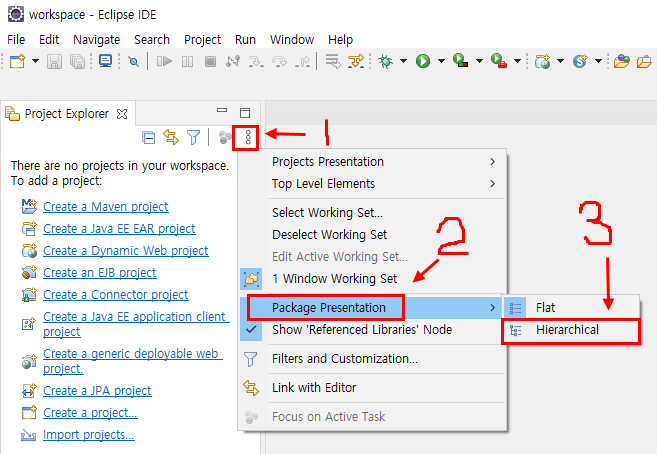Close the Project Explorer tab
Screen dimensions: 657x454
point(122,114)
